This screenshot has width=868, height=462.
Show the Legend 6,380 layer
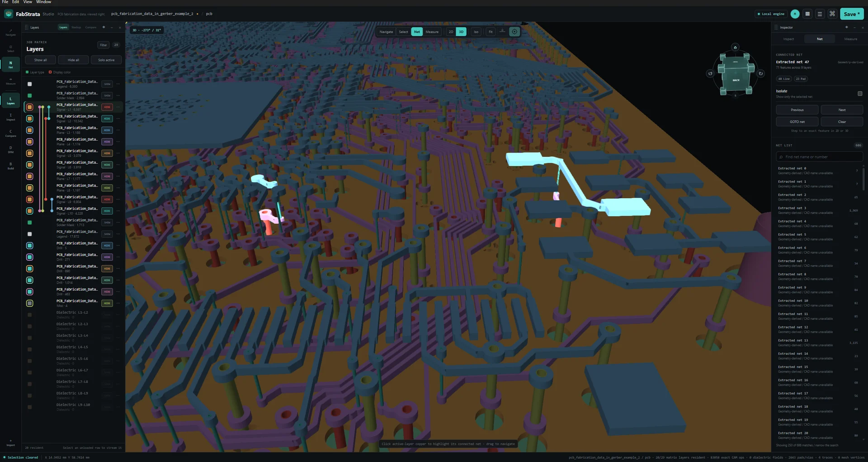[107, 84]
